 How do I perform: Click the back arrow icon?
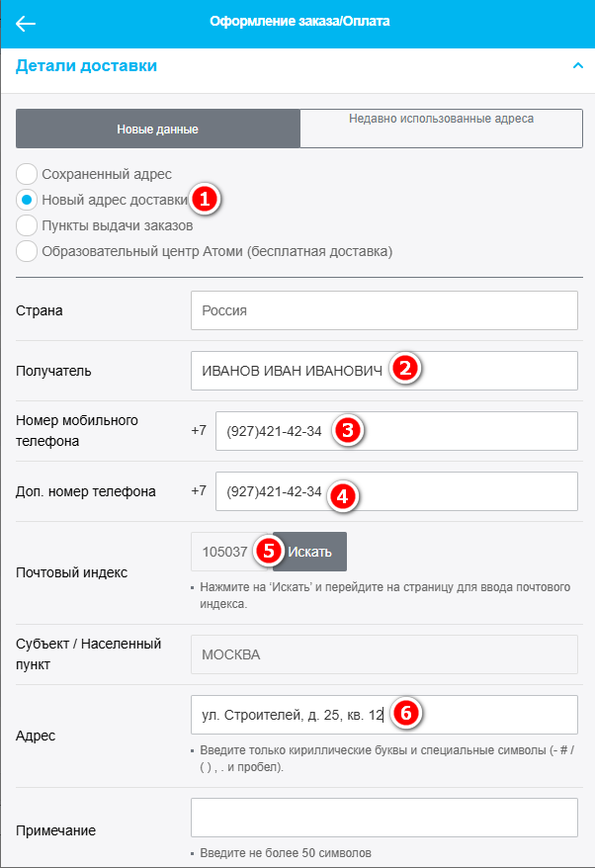(x=27, y=24)
